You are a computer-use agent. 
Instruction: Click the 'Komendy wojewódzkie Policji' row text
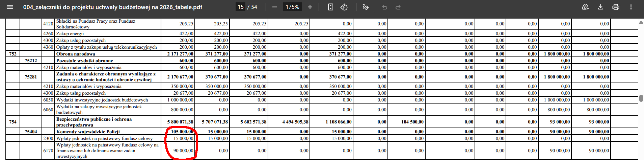(88, 132)
